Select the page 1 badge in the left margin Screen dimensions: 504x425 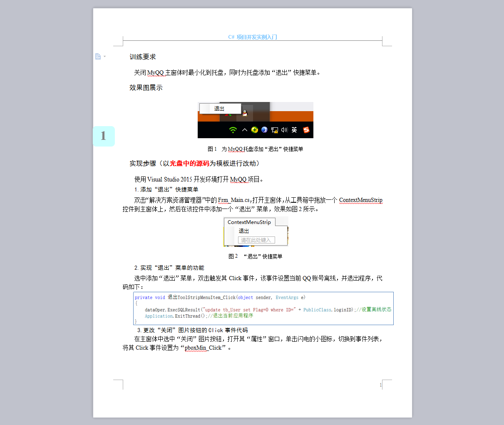click(x=104, y=136)
